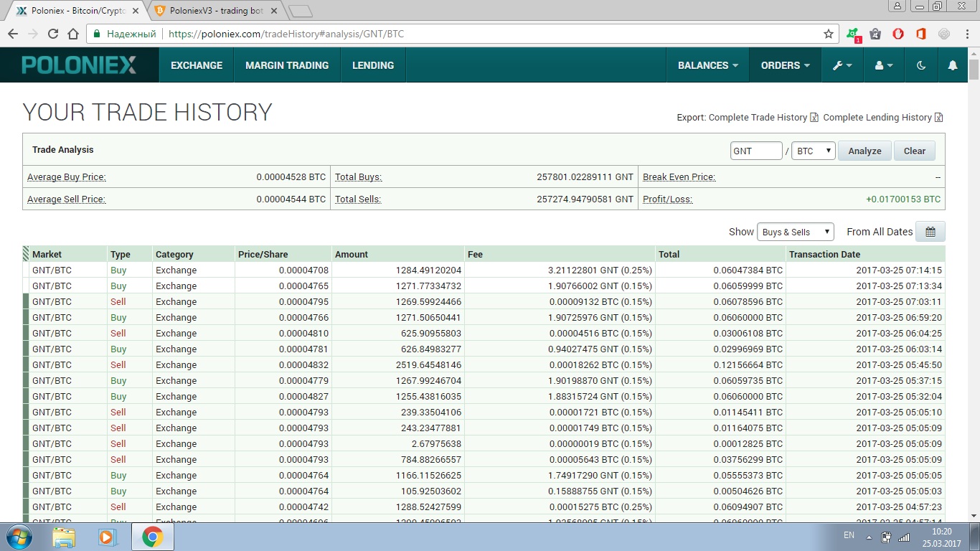Click the EN language indicator
Viewport: 980px width, 551px height.
[x=849, y=536]
